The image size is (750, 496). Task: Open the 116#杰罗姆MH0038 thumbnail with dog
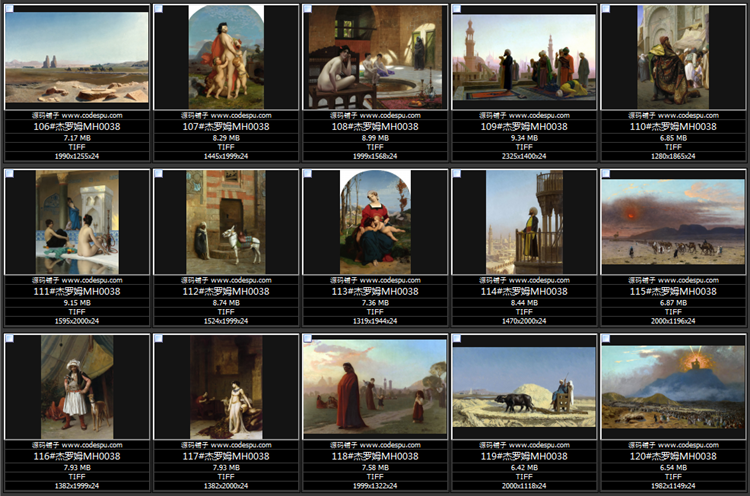click(77, 387)
